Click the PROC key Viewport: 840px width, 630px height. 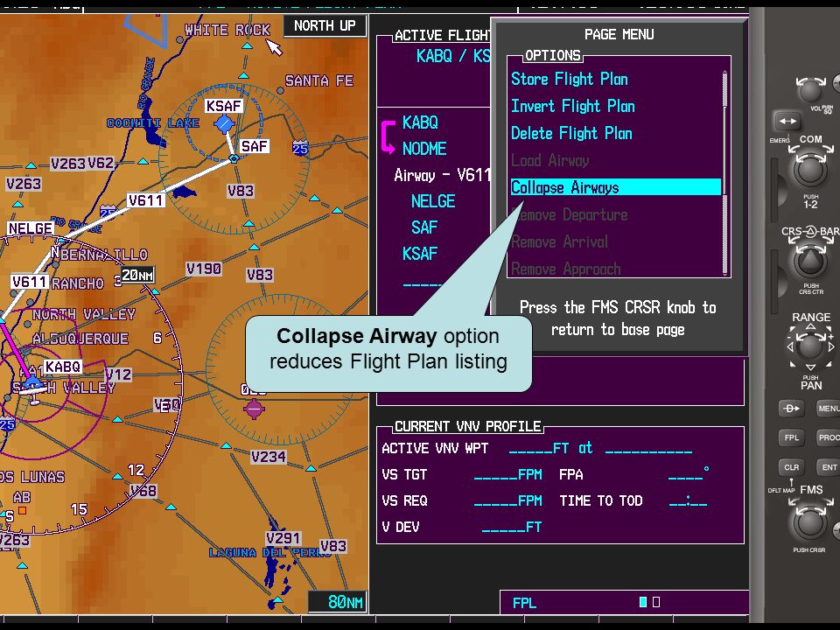click(x=828, y=437)
